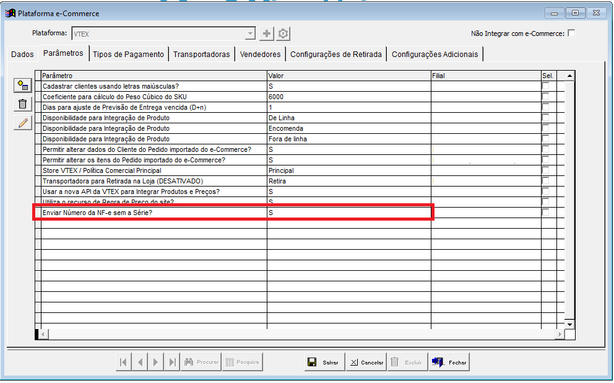Click horizontal scroll left arrow of grid
614x383 pixels.
(43, 334)
